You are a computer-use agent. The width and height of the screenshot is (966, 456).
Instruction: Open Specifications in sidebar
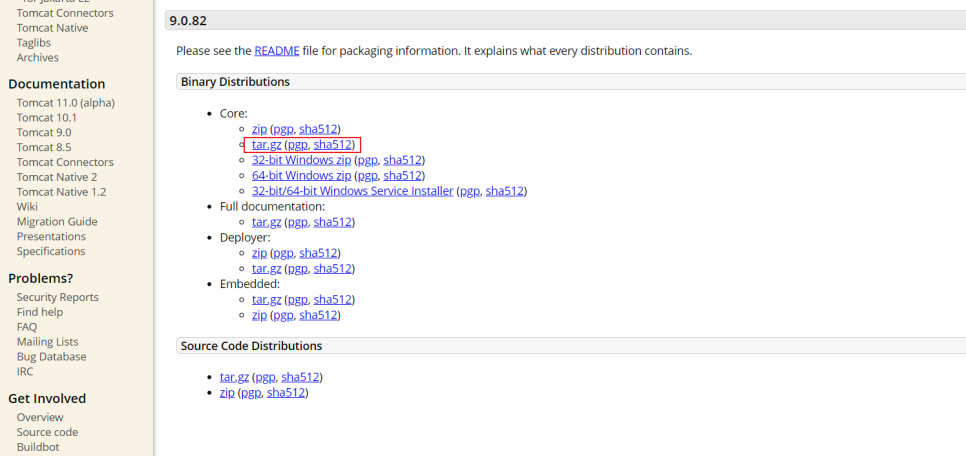(x=51, y=251)
